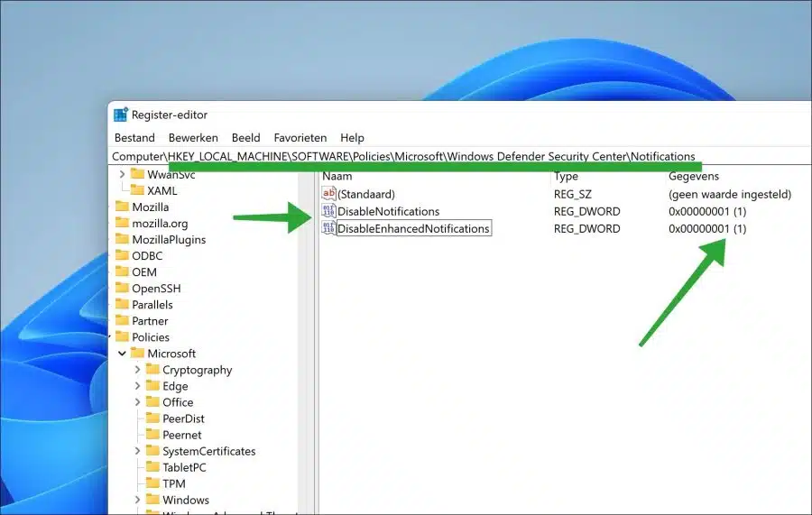Viewport: 812px width, 515px height.
Task: Expand the Office key
Action: coord(137,402)
